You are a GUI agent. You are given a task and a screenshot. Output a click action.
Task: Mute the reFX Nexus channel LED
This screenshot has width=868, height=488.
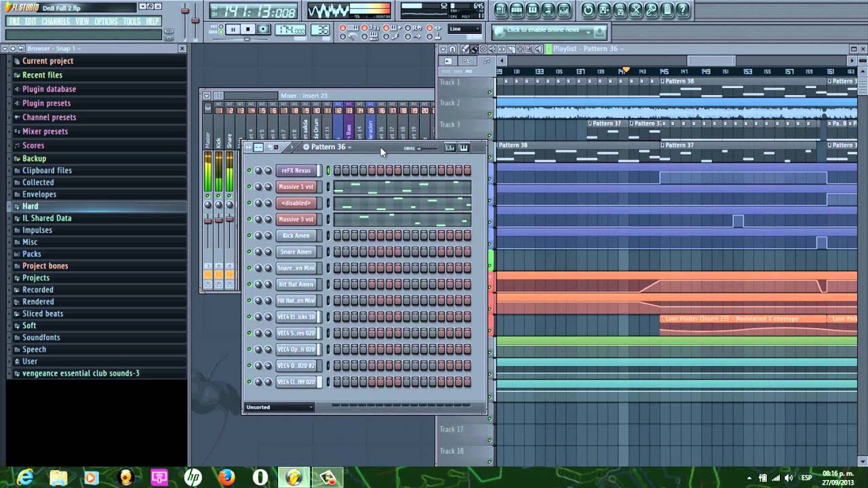(x=249, y=171)
